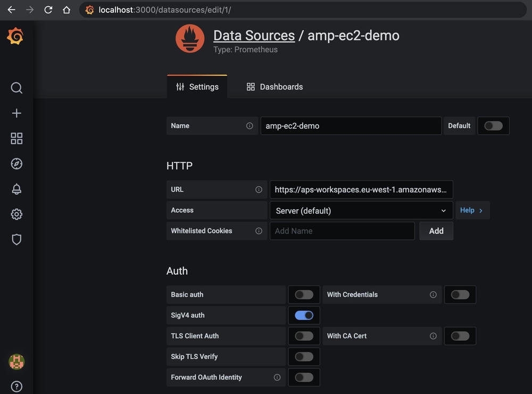The width and height of the screenshot is (532, 394).
Task: Click the "Auth" section heading
Action: [177, 271]
